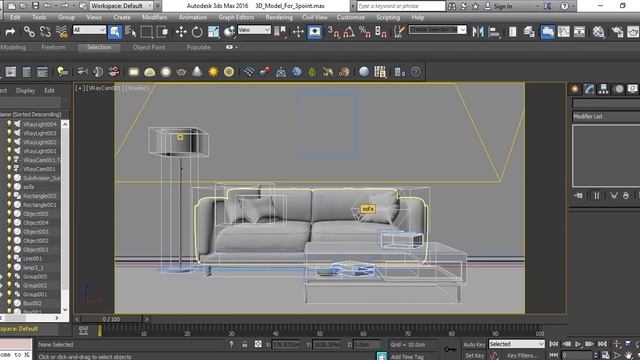640x360 pixels.
Task: Click the Pin Stack icon under modifier stack
Action: point(578,196)
